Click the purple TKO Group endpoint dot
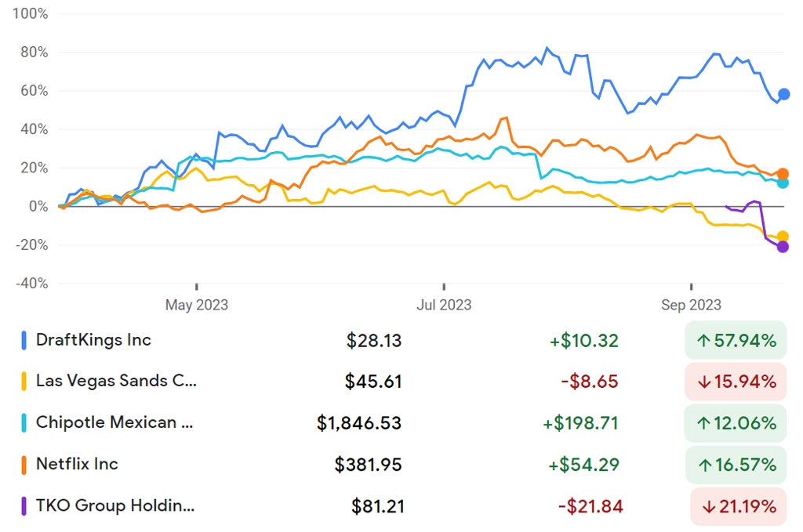 pos(783,247)
